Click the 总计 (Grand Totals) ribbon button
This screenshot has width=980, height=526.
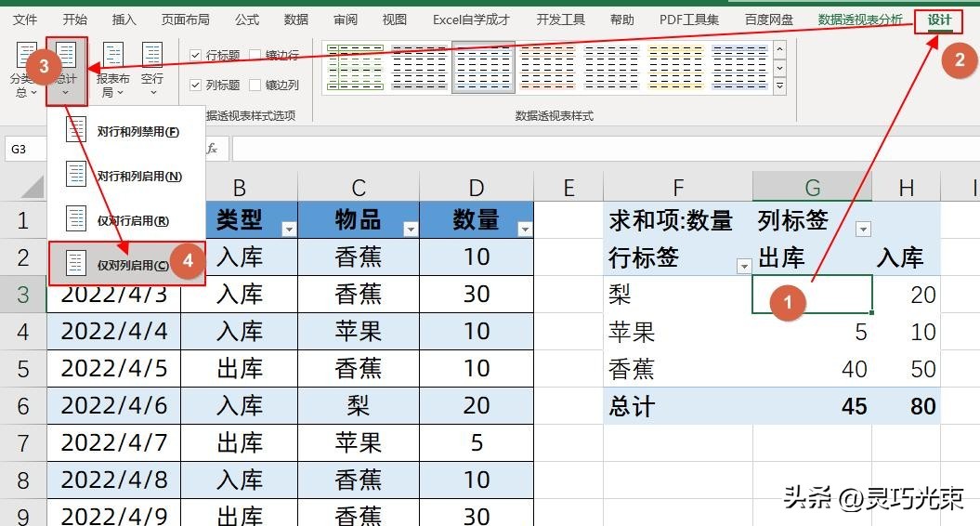coord(66,69)
